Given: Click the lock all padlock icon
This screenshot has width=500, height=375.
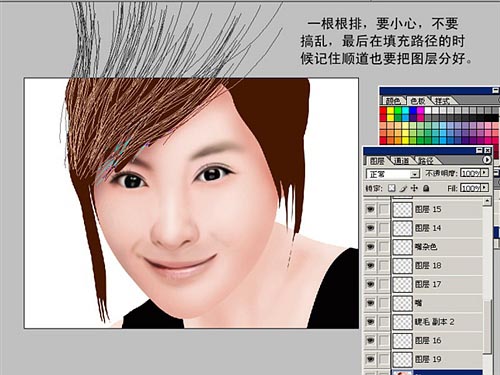Looking at the screenshot, I should pyautogui.click(x=426, y=188).
